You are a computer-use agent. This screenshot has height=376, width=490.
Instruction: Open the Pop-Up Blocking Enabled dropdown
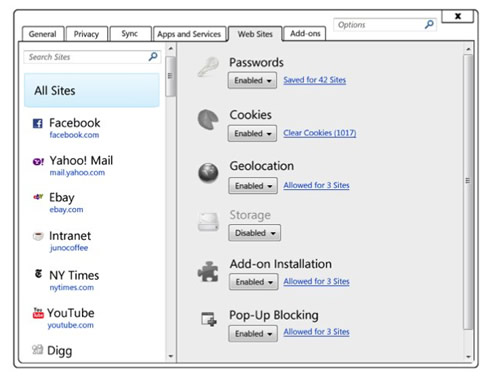pos(253,333)
